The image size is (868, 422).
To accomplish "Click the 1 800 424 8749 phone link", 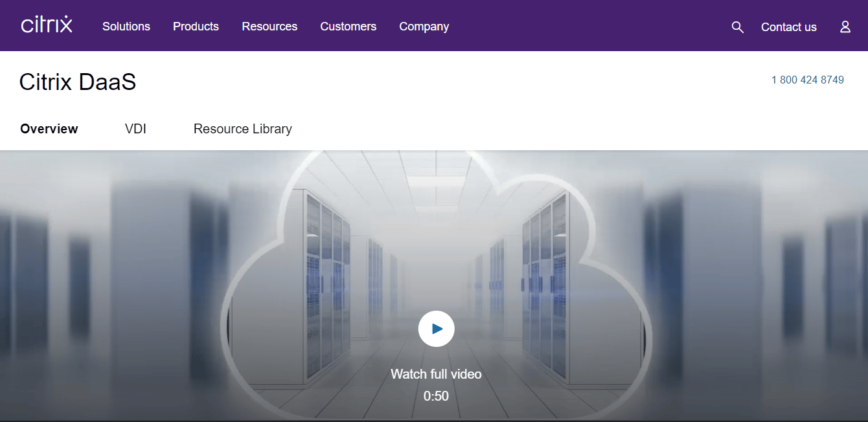I will pos(807,80).
